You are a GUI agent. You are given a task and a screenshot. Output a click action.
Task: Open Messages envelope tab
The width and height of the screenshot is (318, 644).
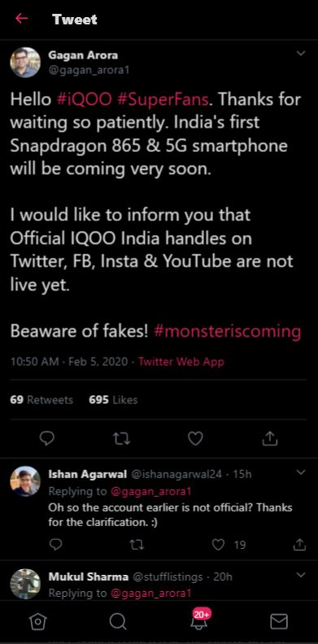(279, 622)
